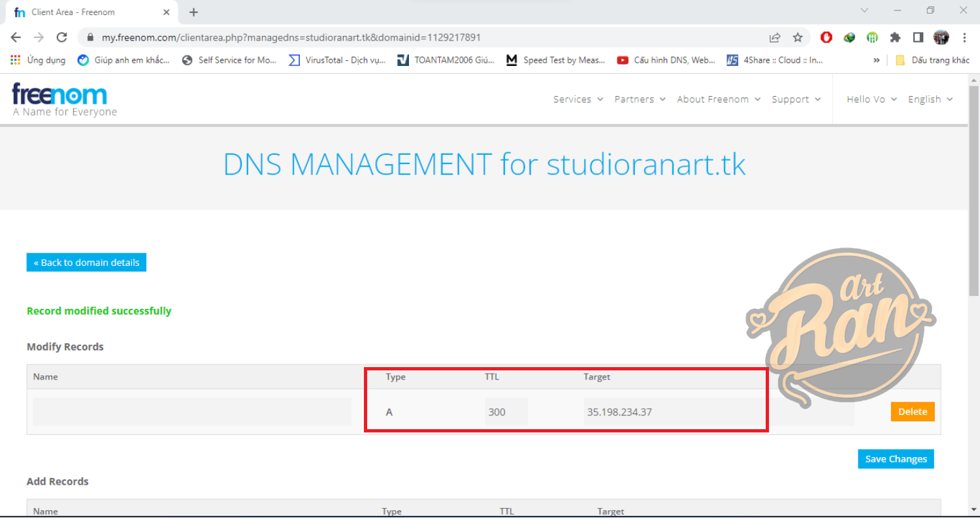The image size is (980, 518).
Task: Open the Speed Test by Meas bookmark
Action: [x=556, y=60]
